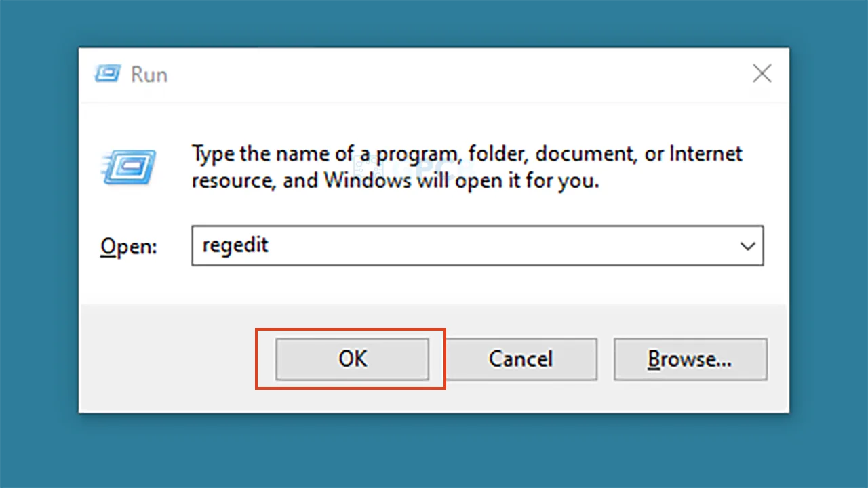Click the 'Type the name of a program' line

pos(467,155)
